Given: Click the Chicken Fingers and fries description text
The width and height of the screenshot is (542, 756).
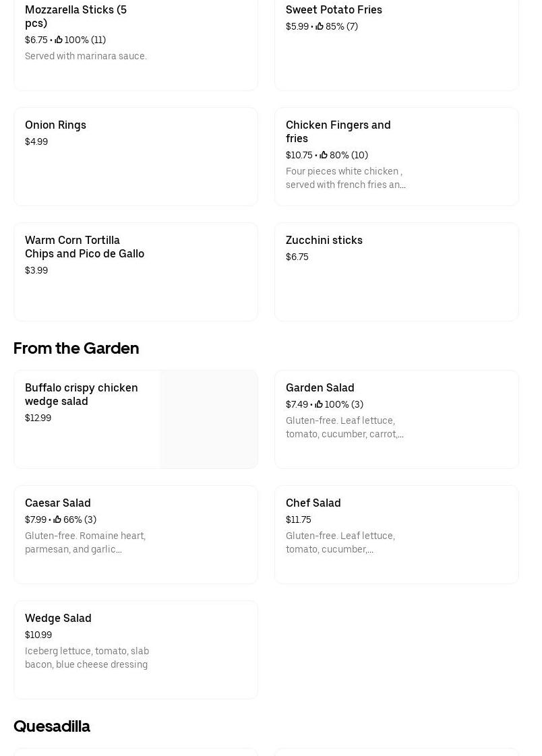Looking at the screenshot, I should (x=345, y=178).
